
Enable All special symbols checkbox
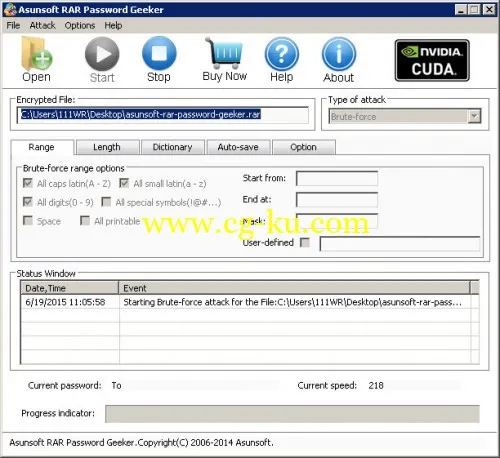click(106, 202)
